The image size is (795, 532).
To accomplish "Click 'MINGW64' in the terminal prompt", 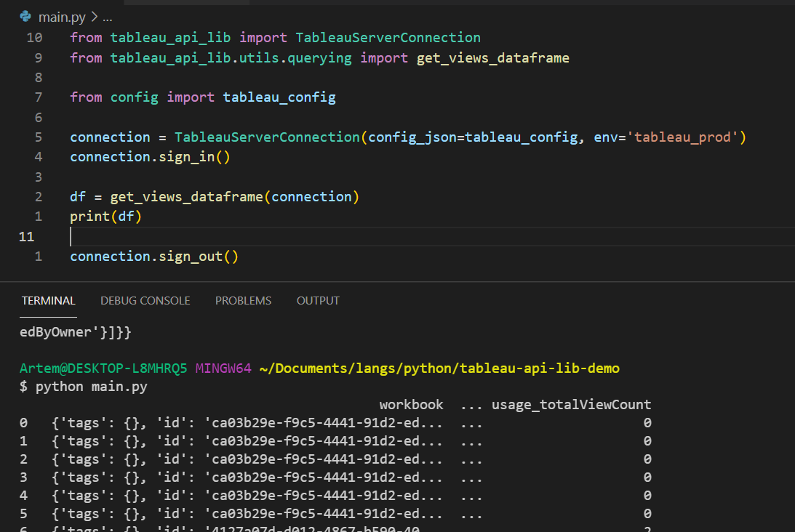I will (223, 368).
